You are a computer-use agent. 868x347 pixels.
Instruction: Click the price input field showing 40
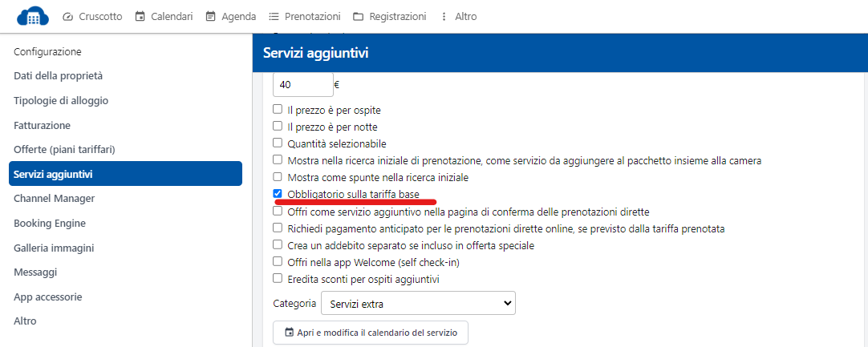pyautogui.click(x=302, y=83)
